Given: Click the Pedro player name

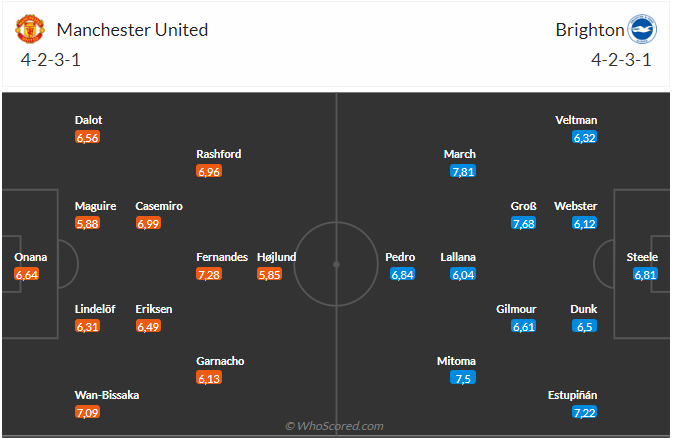Looking at the screenshot, I should pyautogui.click(x=400, y=257).
